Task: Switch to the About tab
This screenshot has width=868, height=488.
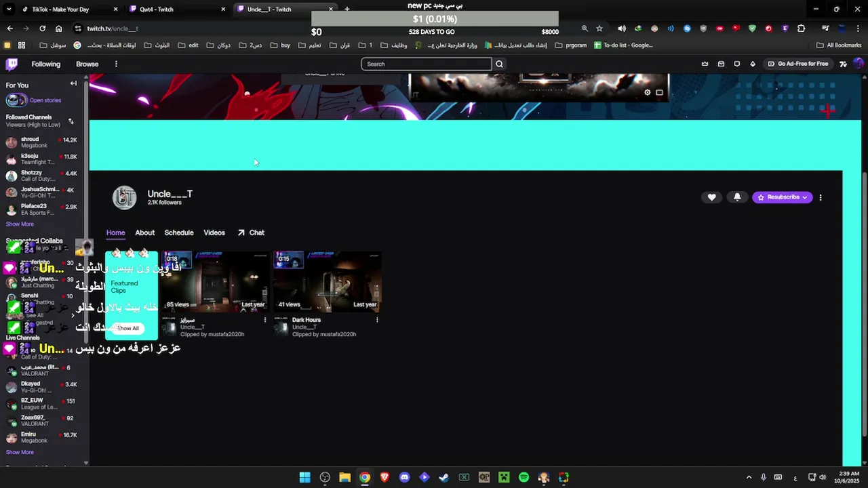Action: [144, 232]
